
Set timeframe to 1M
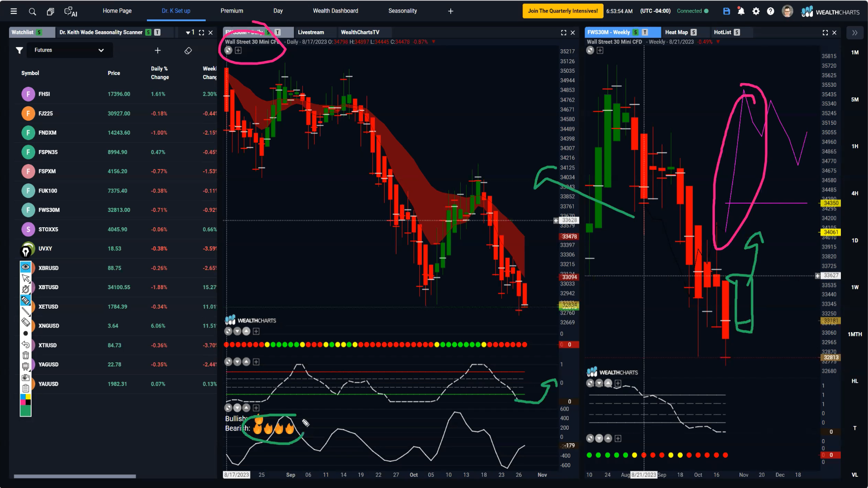pyautogui.click(x=855, y=52)
